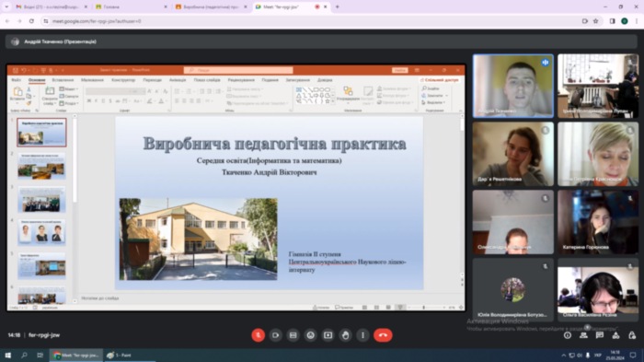Click the Slide Show view icon in status bar
This screenshot has height=362, width=644.
pos(400,308)
